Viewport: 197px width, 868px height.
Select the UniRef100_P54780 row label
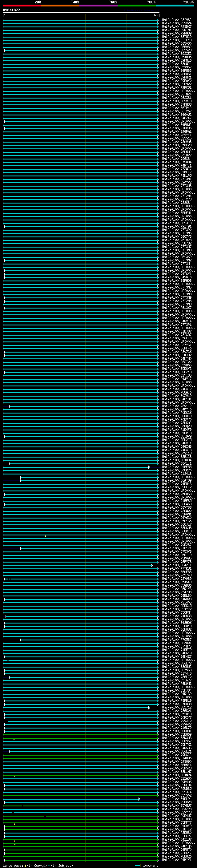coord(177,592)
